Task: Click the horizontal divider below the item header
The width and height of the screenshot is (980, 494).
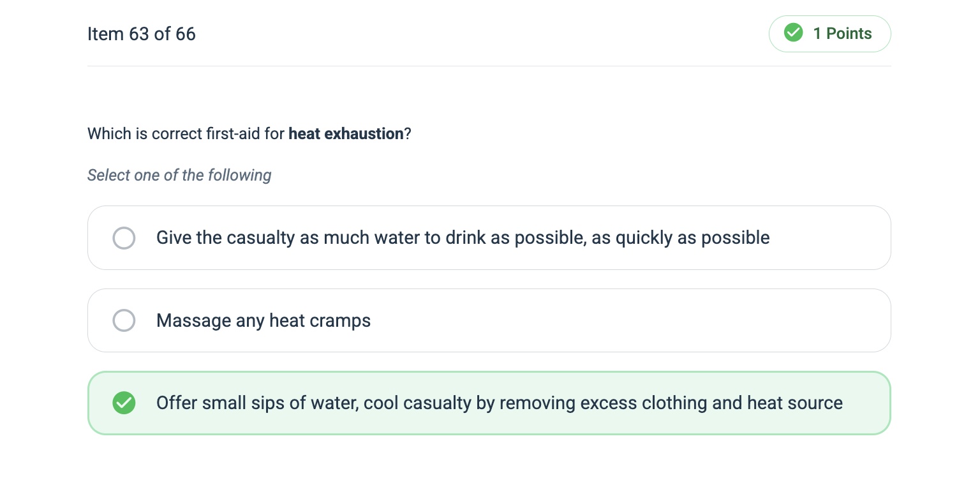Action: [489, 66]
